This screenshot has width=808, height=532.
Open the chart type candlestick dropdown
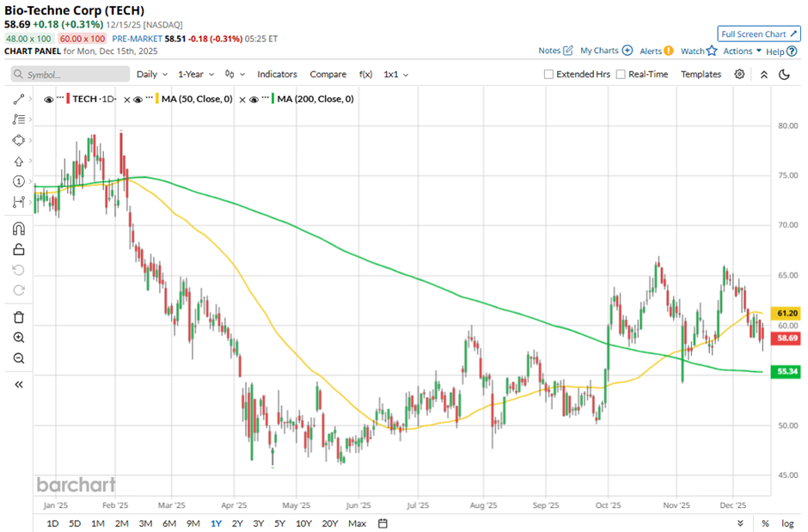(235, 74)
